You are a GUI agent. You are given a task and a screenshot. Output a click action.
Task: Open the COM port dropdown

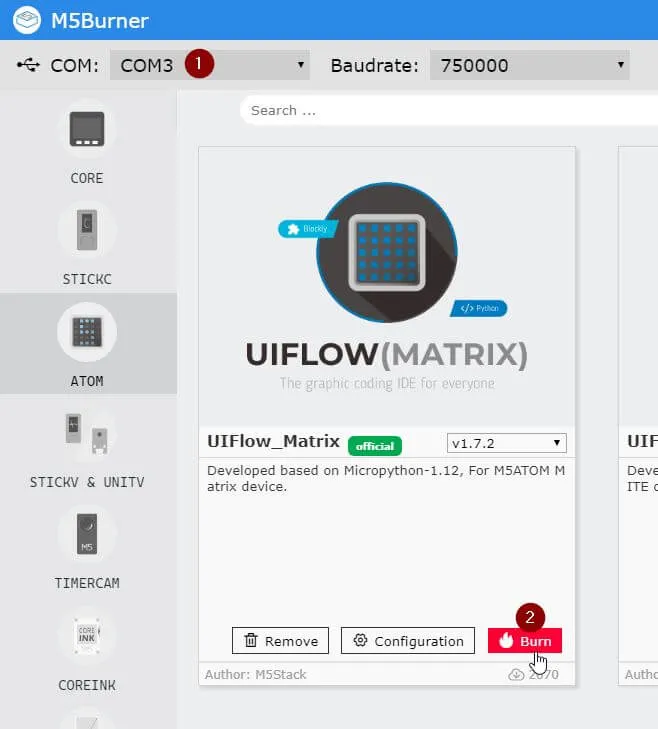tap(210, 66)
